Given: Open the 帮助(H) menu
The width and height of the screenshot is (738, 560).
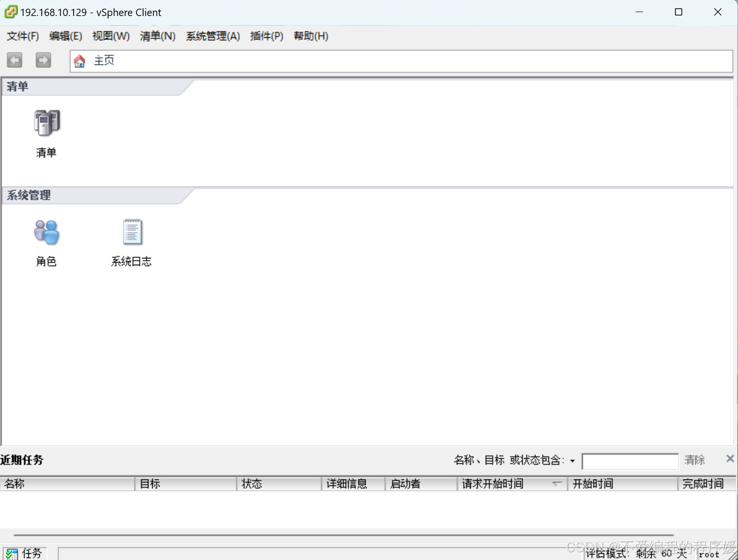Looking at the screenshot, I should point(311,36).
